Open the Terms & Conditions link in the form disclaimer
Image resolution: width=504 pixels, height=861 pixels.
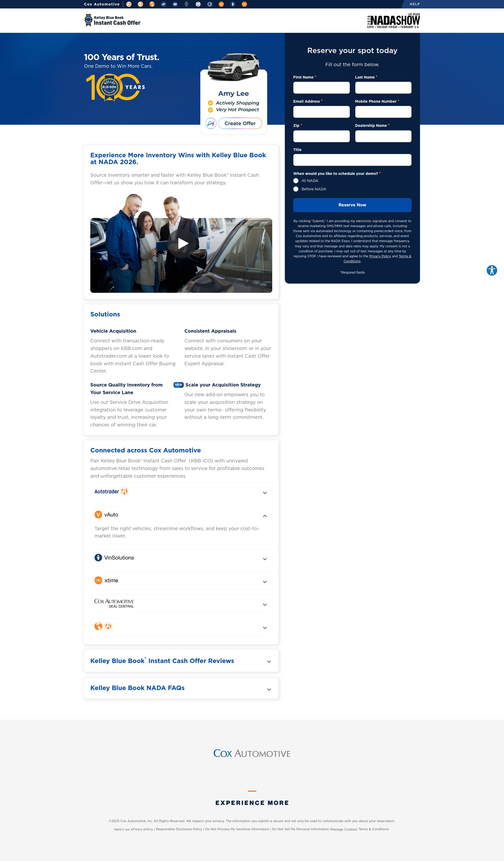point(405,256)
